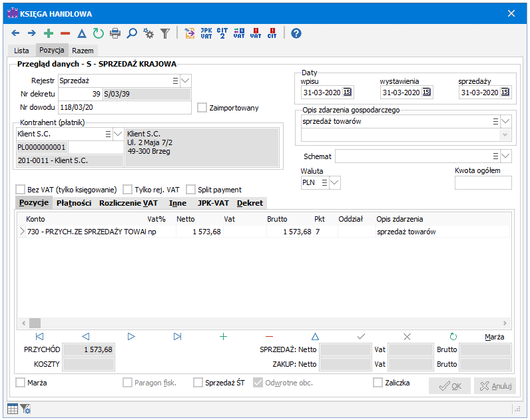This screenshot has width=530, height=420.
Task: Open the Kontrahent list button
Action: click(108, 134)
